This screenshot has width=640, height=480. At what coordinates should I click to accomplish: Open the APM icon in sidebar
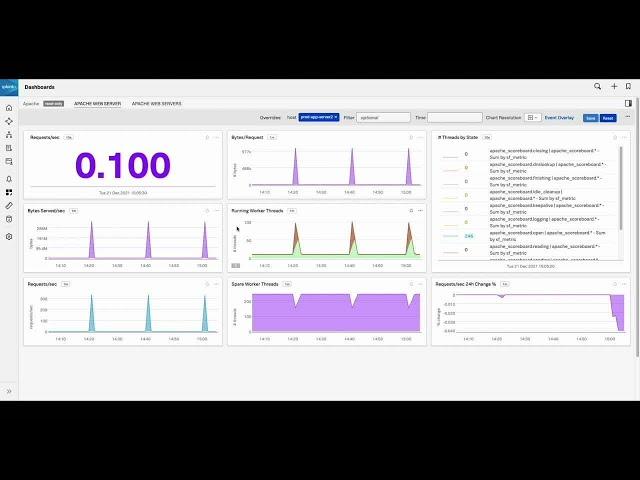click(x=9, y=121)
